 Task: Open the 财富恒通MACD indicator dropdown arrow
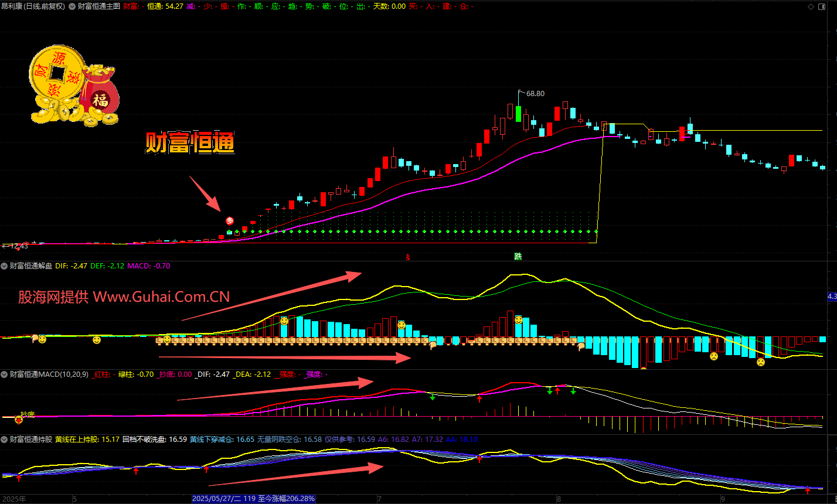[x=5, y=374]
